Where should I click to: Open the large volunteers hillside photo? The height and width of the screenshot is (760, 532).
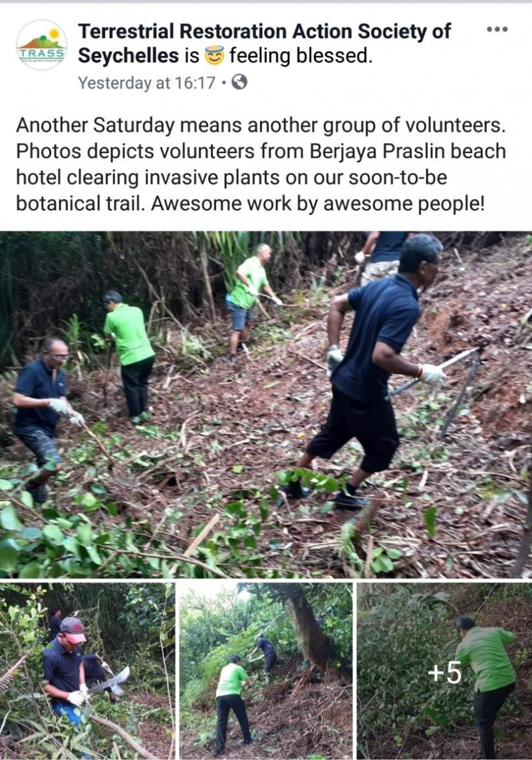(x=266, y=405)
